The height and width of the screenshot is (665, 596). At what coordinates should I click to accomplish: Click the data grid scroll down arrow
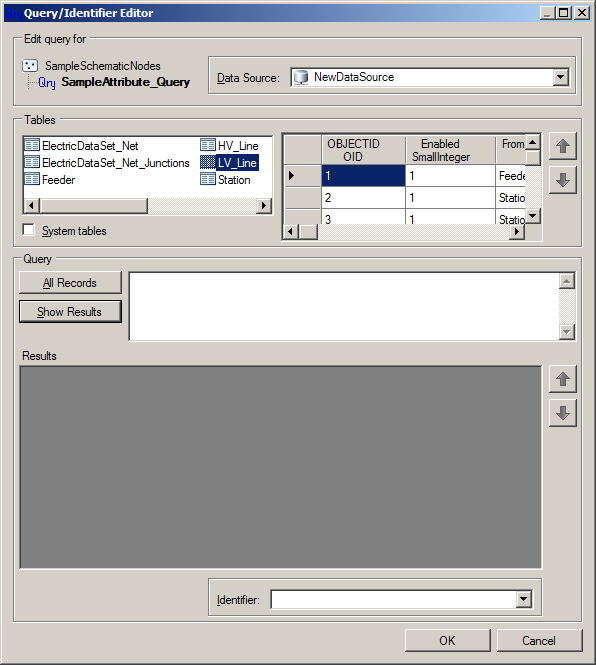coord(533,216)
